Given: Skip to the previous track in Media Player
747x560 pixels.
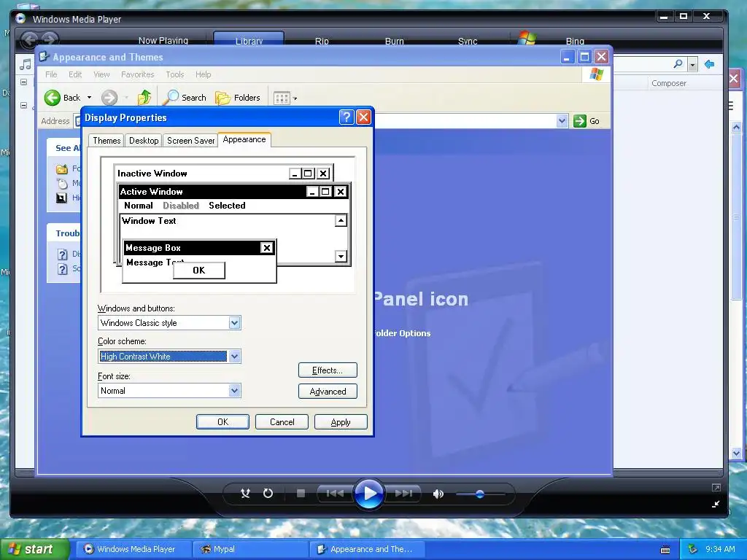Looking at the screenshot, I should [335, 494].
